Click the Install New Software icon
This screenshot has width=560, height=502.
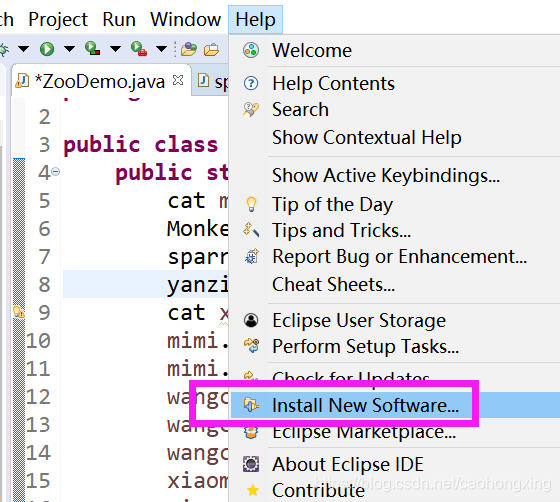(x=251, y=405)
